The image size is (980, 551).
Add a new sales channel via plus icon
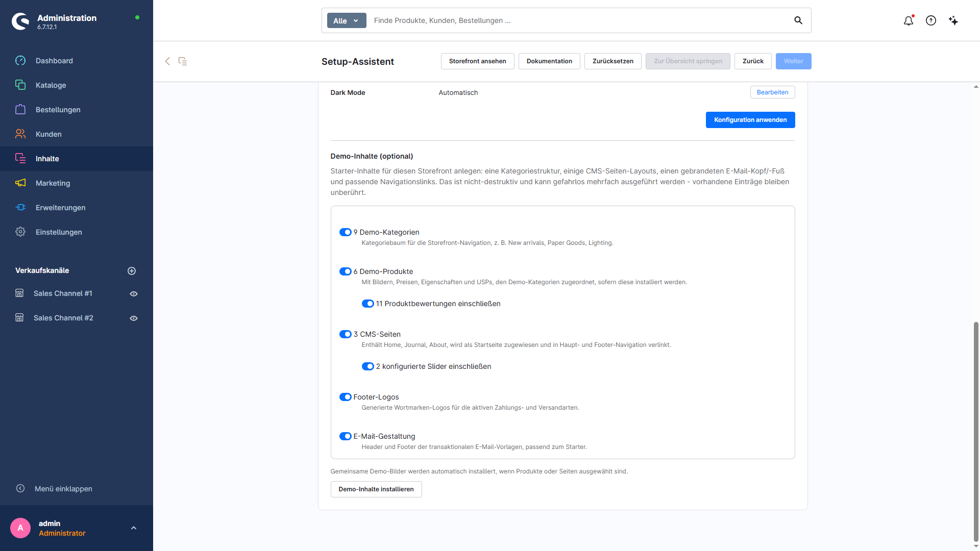[132, 271]
